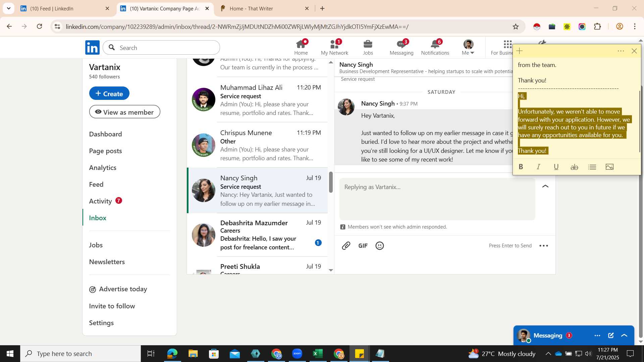
Task: Open Messaging bar options ellipsis
Action: pyautogui.click(x=597, y=336)
